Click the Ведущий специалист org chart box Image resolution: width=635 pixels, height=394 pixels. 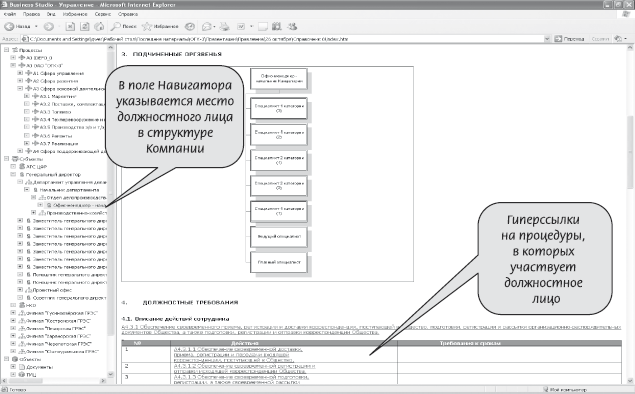279,236
